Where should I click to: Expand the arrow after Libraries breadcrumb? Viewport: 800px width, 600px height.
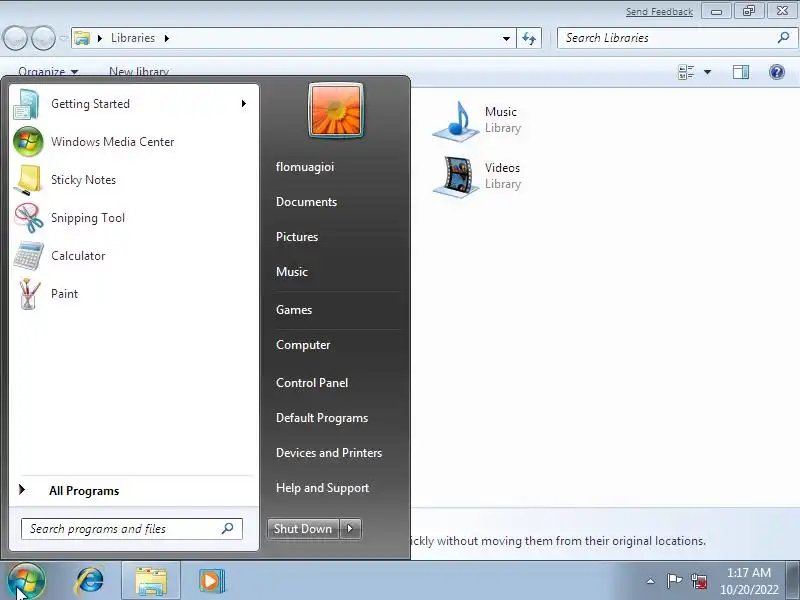(167, 38)
